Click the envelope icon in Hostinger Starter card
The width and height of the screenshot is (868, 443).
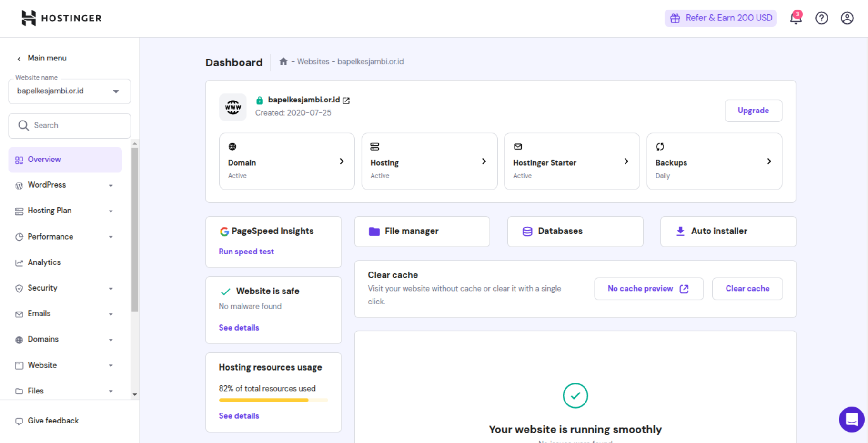(518, 147)
